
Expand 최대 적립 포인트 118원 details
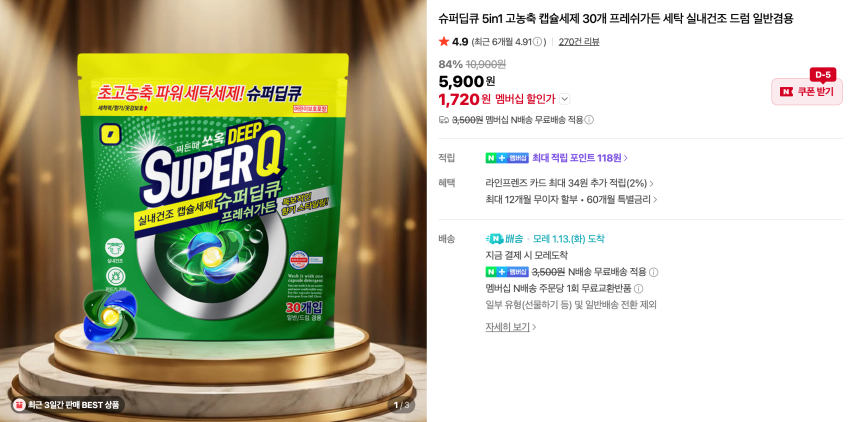580,158
